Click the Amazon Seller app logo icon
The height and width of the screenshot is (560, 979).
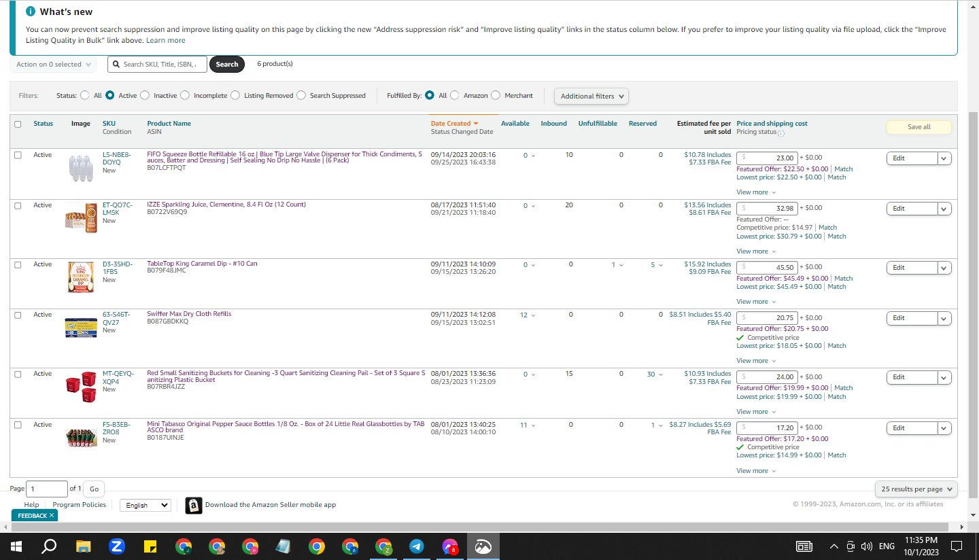point(194,505)
